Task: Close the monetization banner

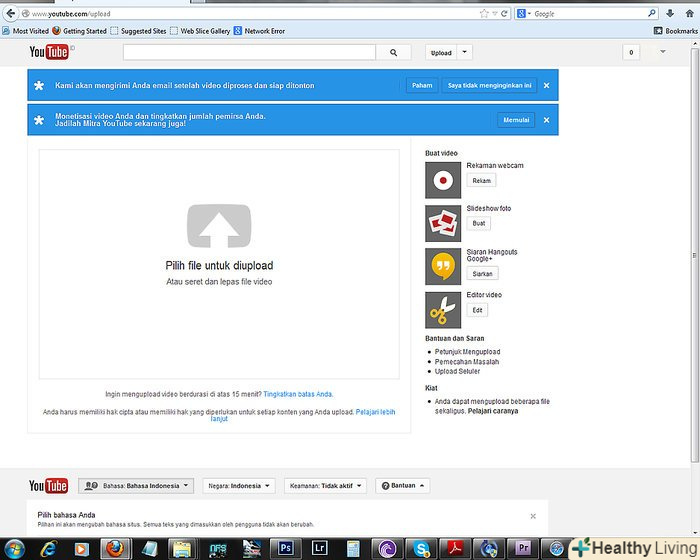Action: click(x=546, y=120)
